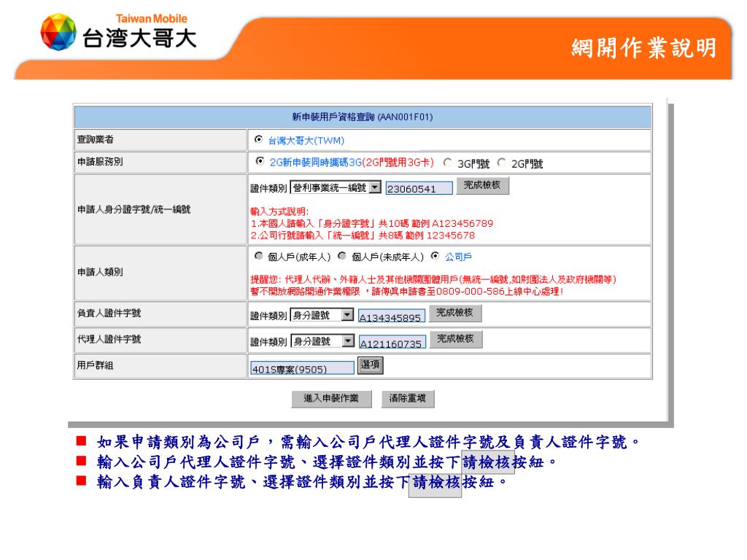The width and height of the screenshot is (747, 560).
Task: Click the 23060541 unified number field
Action: (419, 189)
